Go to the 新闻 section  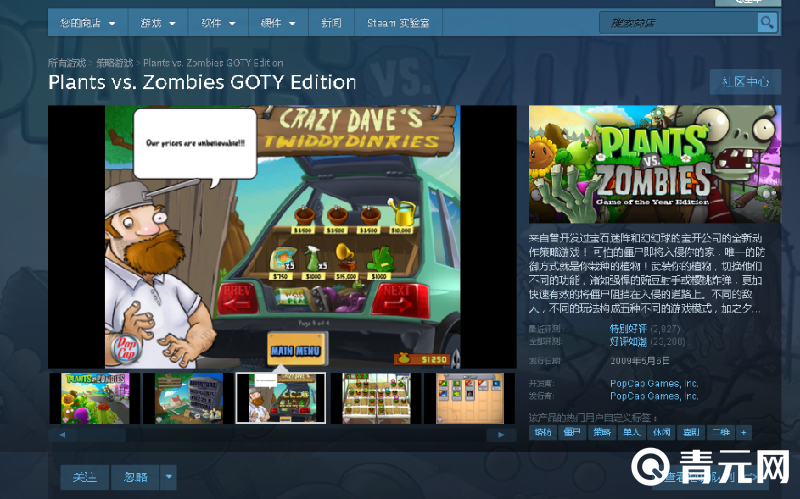331,23
